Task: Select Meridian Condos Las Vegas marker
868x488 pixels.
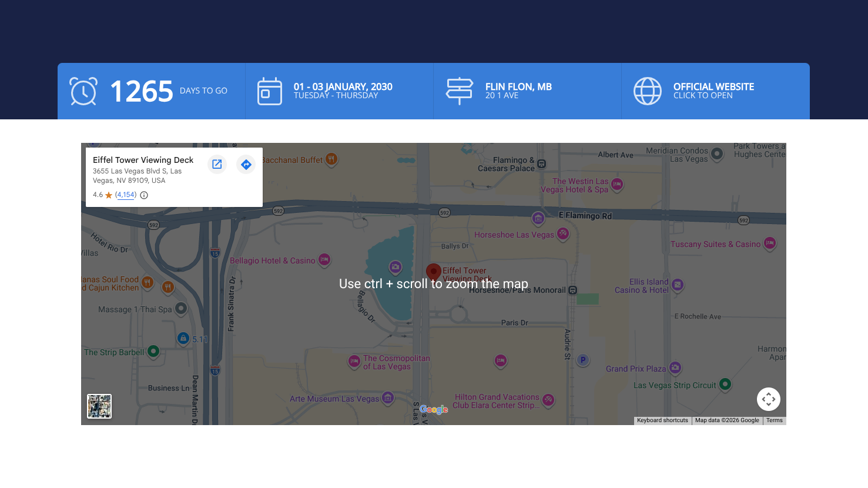Action: point(717,154)
